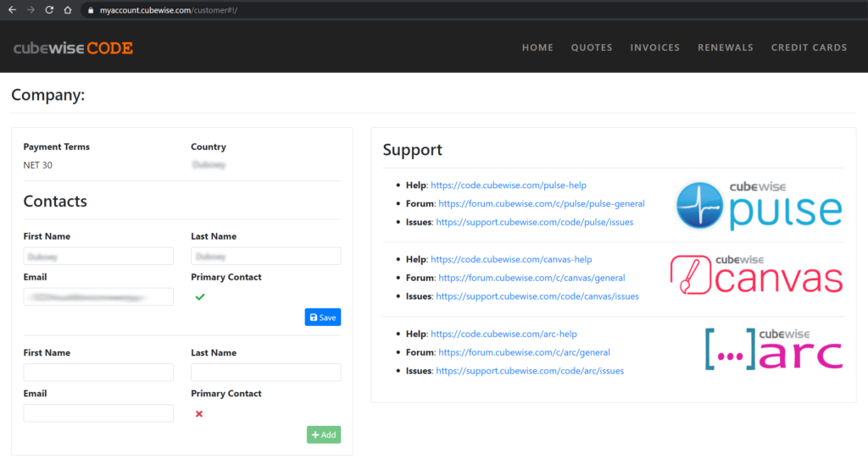Viewport: 868px width, 470px height.
Task: Go to the Renewals page
Action: [x=725, y=47]
